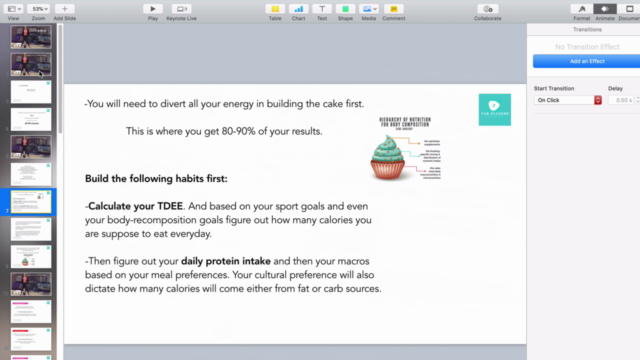Select highlighted slide 7 thumbnail

pyautogui.click(x=31, y=202)
